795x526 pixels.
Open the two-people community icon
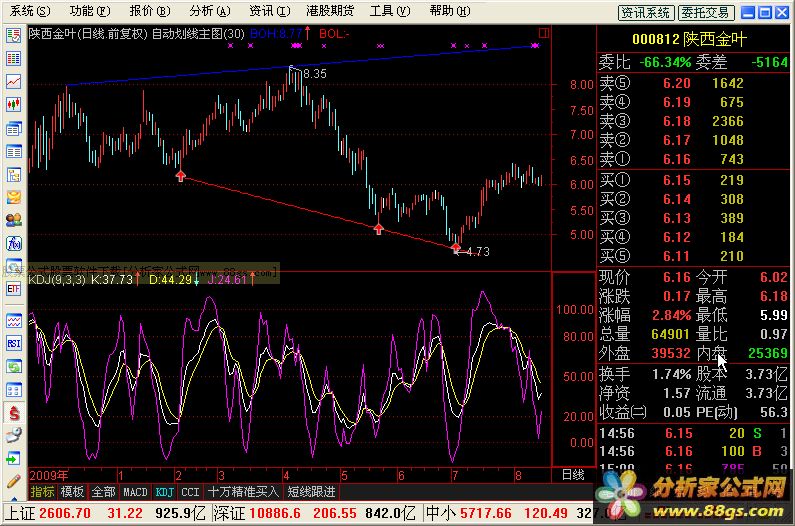14,220
